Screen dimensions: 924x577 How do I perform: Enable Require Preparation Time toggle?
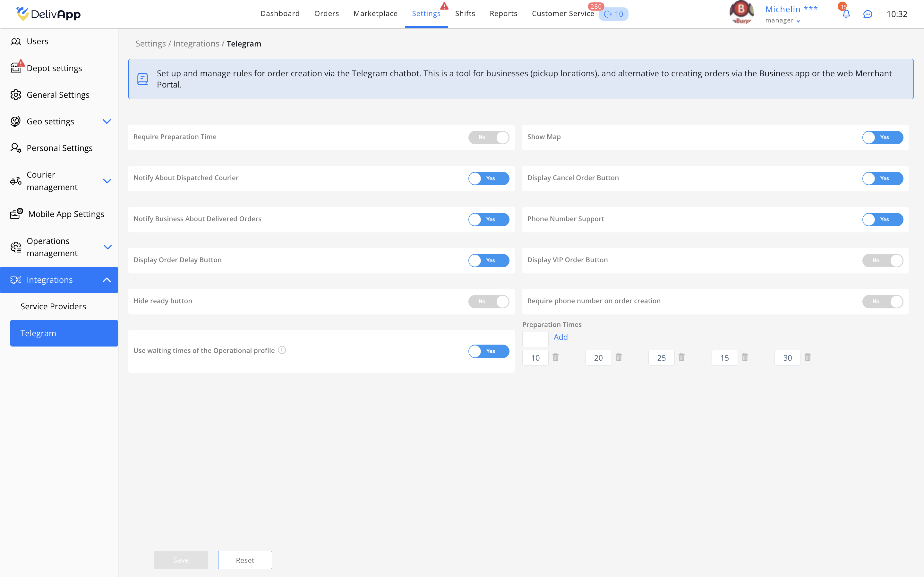tap(489, 138)
